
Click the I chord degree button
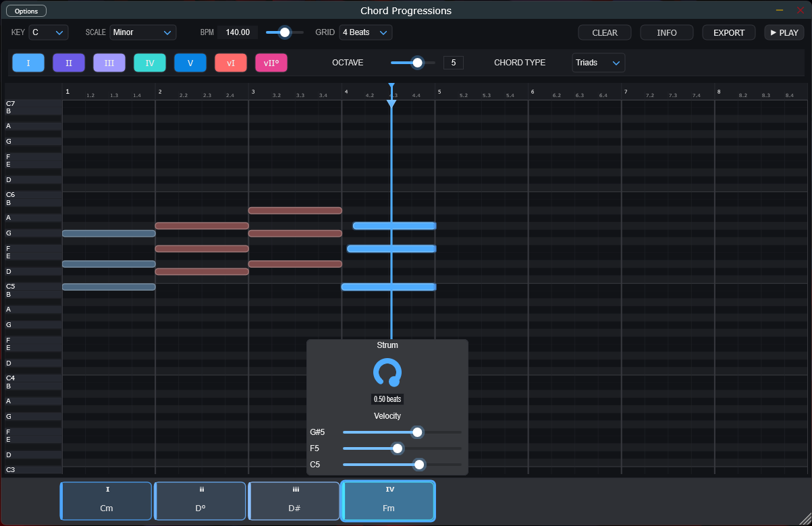28,63
